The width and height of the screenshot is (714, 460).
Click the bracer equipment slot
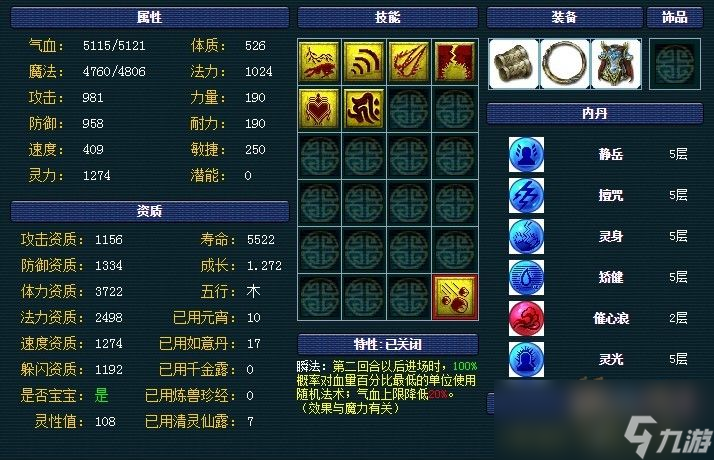pyautogui.click(x=513, y=64)
